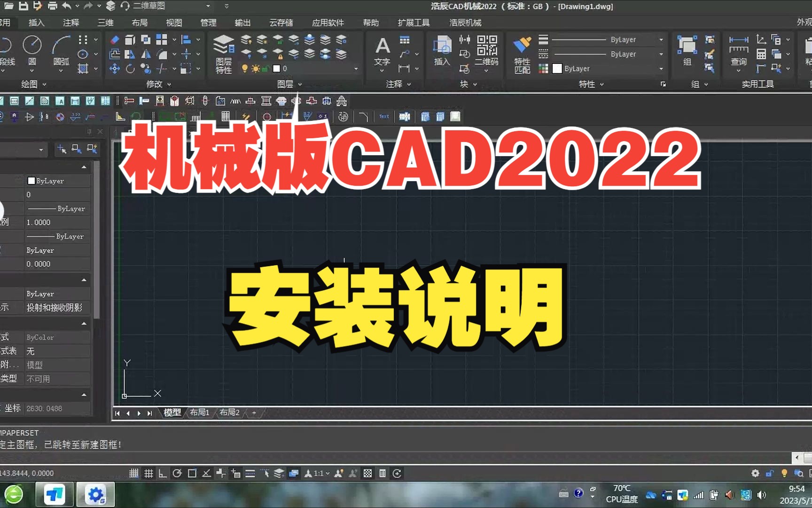Toggle layer 0 lock icon
The height and width of the screenshot is (508, 812).
coord(265,69)
